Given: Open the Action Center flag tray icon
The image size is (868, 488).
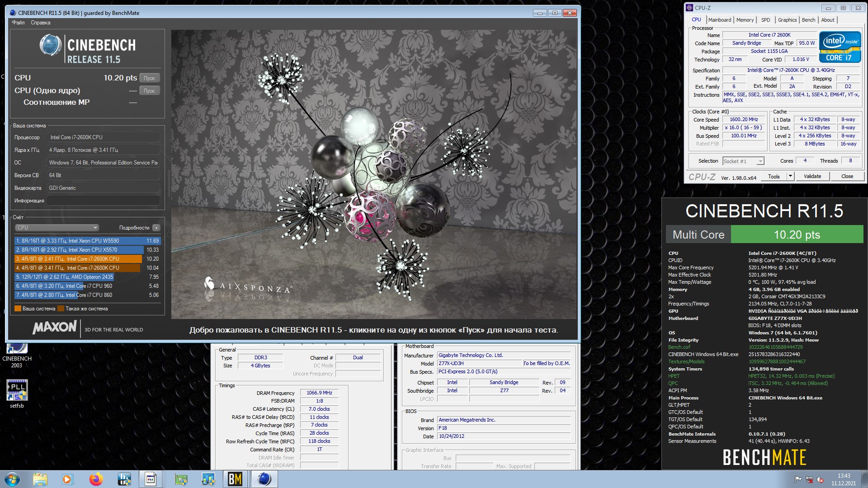Looking at the screenshot, I should (x=798, y=479).
